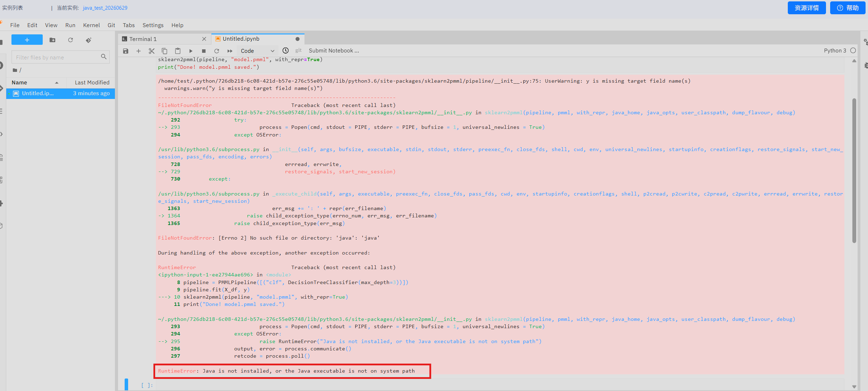868x391 pixels.
Task: Restart the kernel icon in notebook toolbar
Action: (x=217, y=51)
